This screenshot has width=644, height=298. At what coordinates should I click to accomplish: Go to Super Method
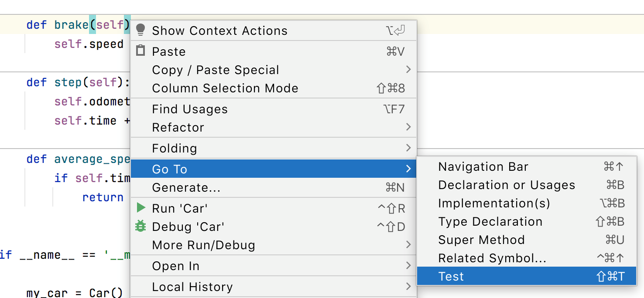coord(481,240)
